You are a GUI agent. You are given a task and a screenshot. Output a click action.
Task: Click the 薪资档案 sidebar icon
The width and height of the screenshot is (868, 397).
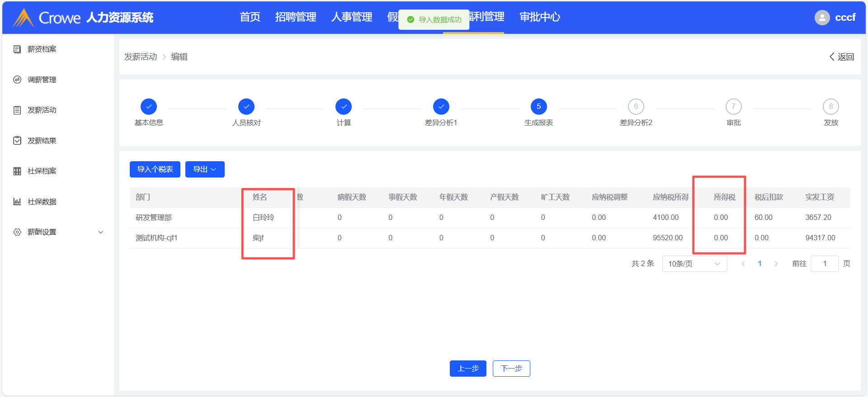17,49
